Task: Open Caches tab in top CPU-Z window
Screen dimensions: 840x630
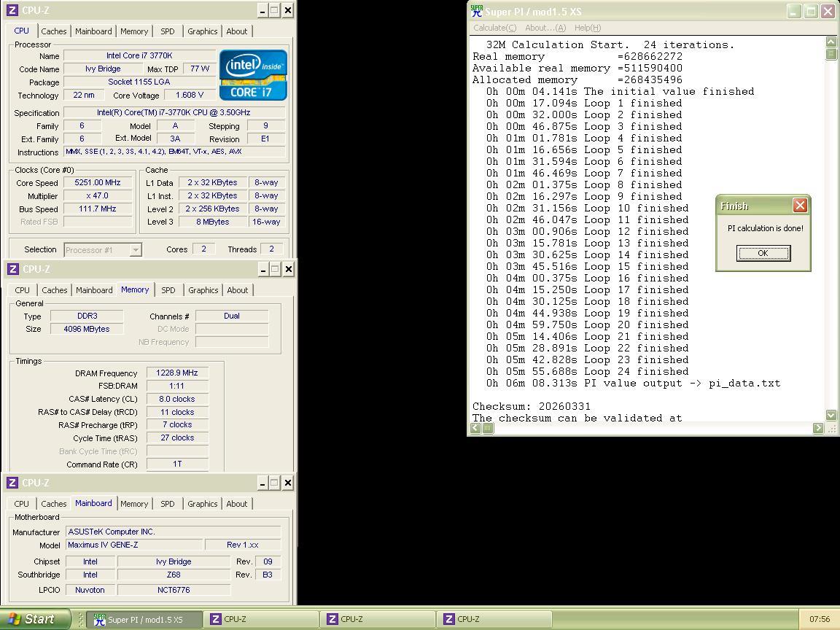Action: tap(53, 31)
